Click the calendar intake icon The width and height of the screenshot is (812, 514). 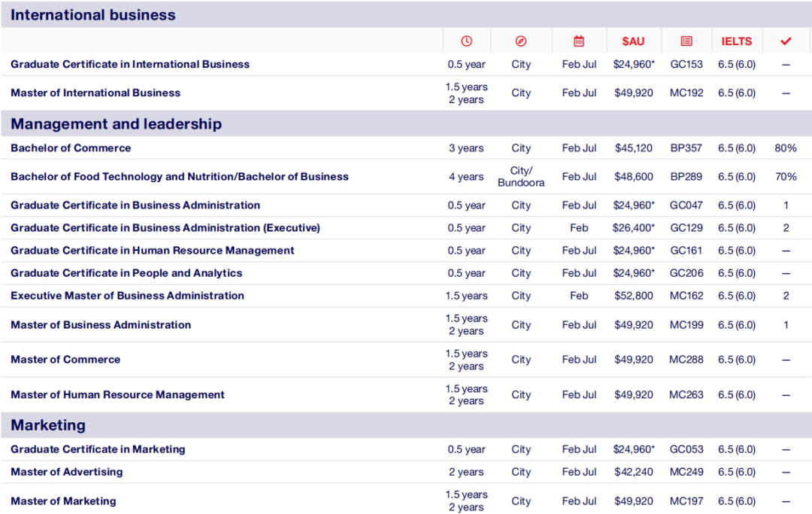click(579, 41)
